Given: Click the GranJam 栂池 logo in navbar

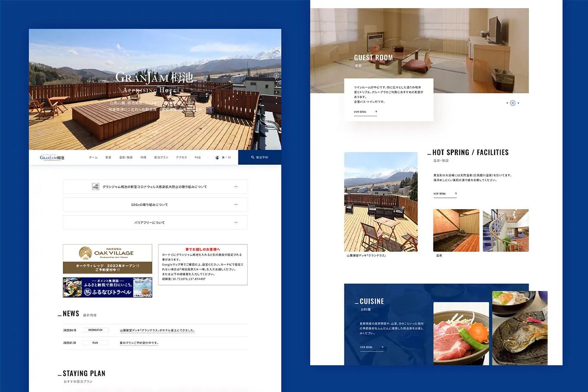Looking at the screenshot, I should [52, 157].
